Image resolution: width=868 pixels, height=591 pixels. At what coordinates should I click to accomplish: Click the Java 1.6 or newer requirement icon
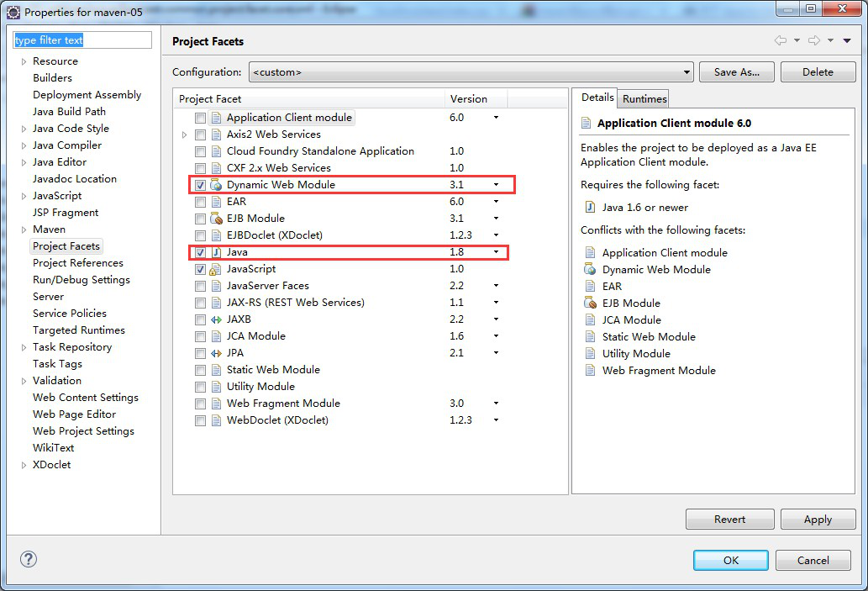tap(591, 208)
